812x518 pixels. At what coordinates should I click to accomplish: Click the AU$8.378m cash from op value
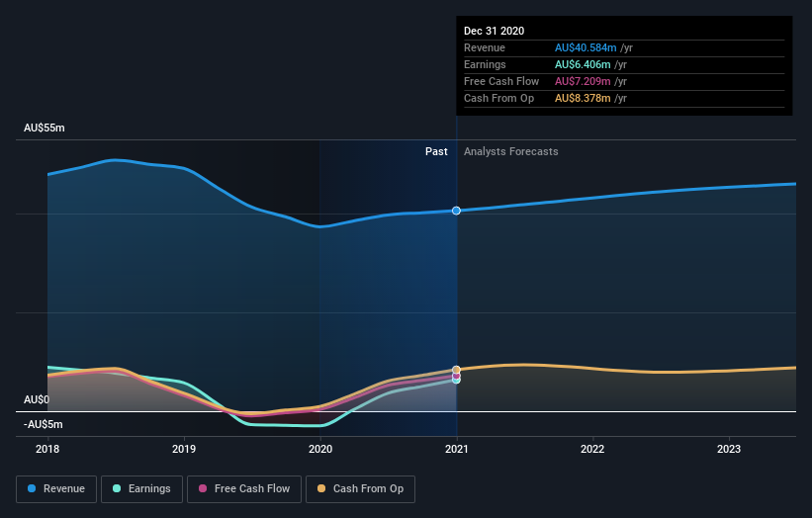pos(583,98)
